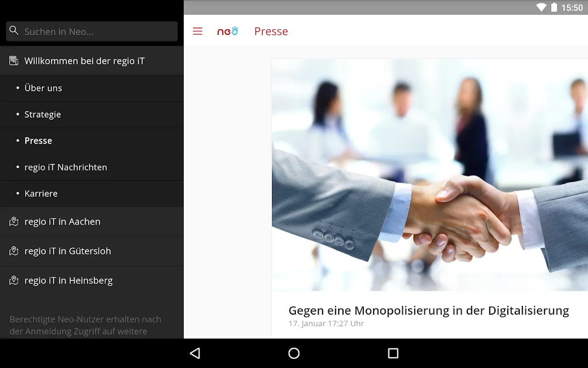Go to the Karriere page

[x=92, y=194]
